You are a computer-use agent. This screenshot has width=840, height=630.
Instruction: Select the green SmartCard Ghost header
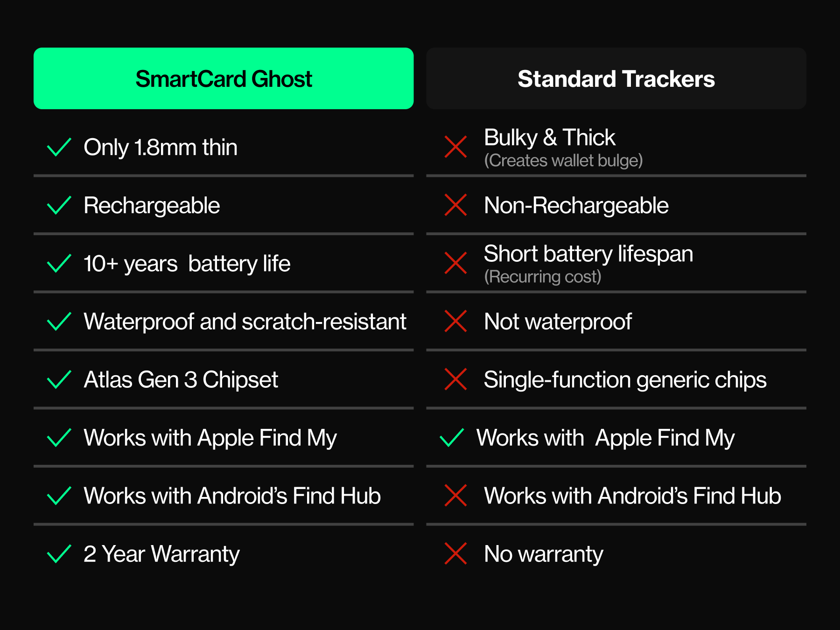(x=224, y=78)
